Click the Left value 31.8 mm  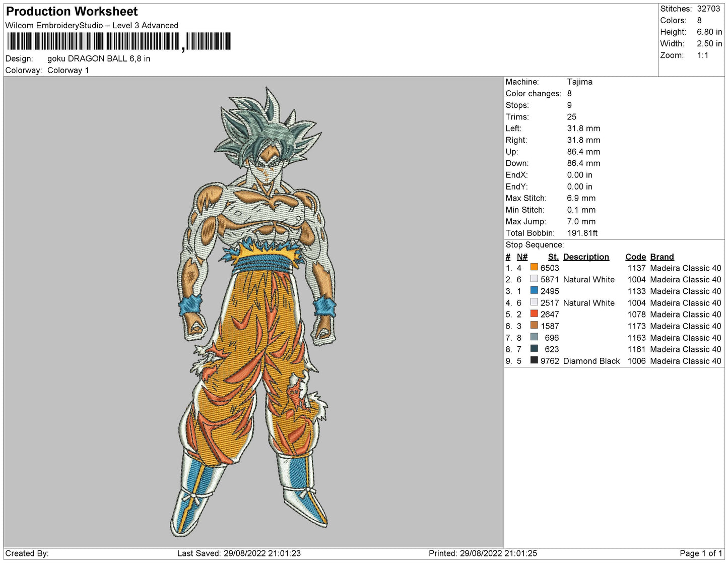coord(583,128)
